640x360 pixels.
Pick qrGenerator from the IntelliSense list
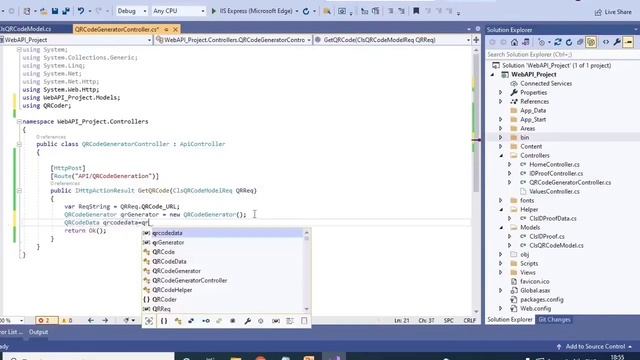(168, 242)
